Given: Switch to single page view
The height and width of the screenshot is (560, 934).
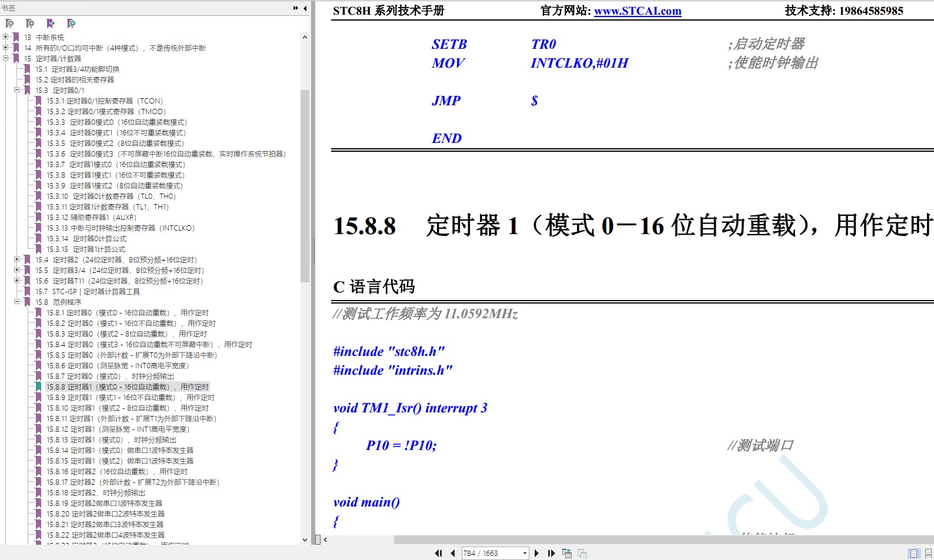Looking at the screenshot, I should coord(913,553).
